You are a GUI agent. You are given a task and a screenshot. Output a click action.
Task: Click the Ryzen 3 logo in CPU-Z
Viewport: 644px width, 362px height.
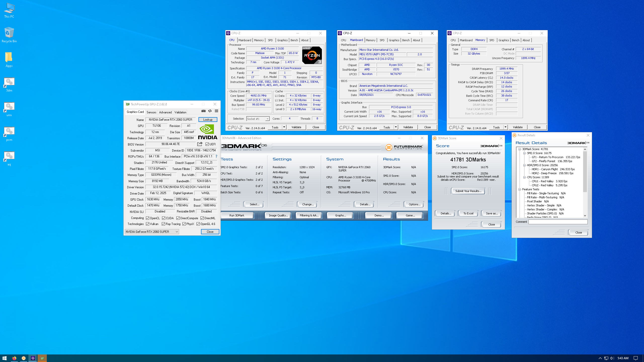tap(312, 55)
